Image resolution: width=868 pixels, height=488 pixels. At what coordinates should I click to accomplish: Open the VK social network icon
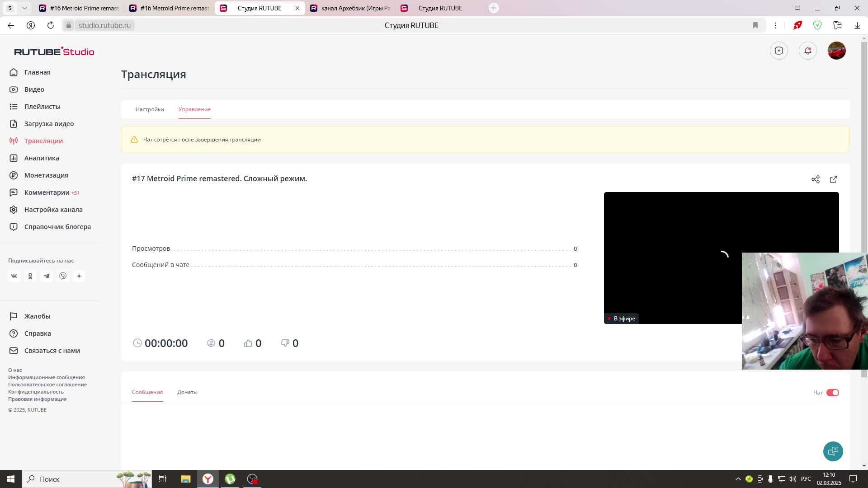pyautogui.click(x=14, y=276)
